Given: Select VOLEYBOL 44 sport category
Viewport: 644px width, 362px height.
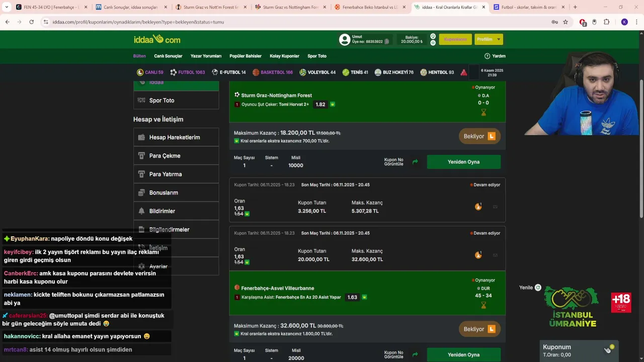Looking at the screenshot, I should pyautogui.click(x=317, y=72).
